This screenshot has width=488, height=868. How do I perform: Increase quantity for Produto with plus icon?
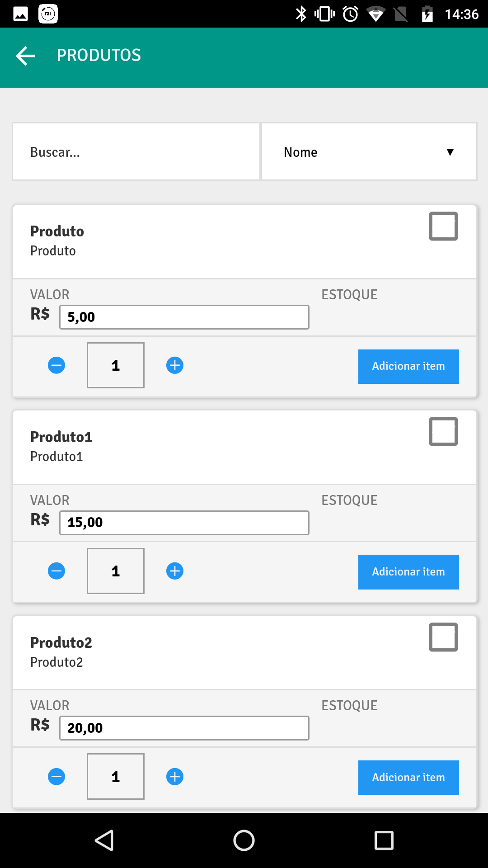pos(175,365)
